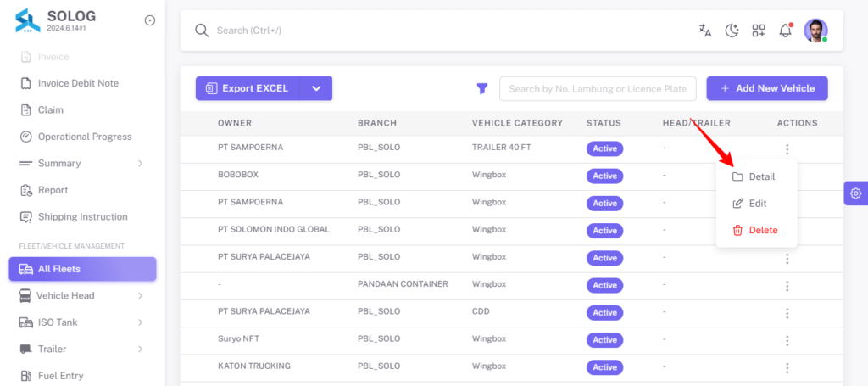Expand the Export EXCEL dropdown arrow
This screenshot has height=386, width=868.
(317, 88)
